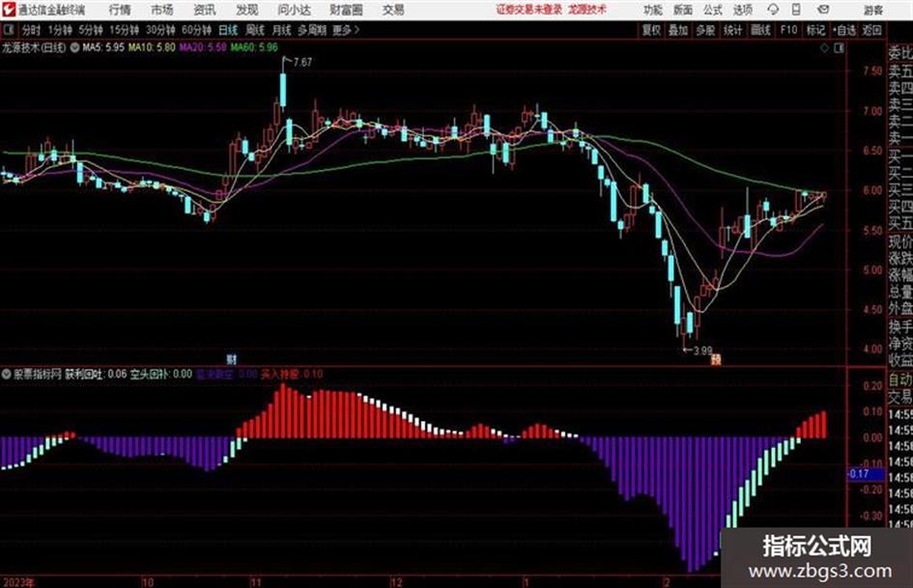The width and height of the screenshot is (913, 588).
Task: Open the 选项 menu
Action: tap(742, 10)
